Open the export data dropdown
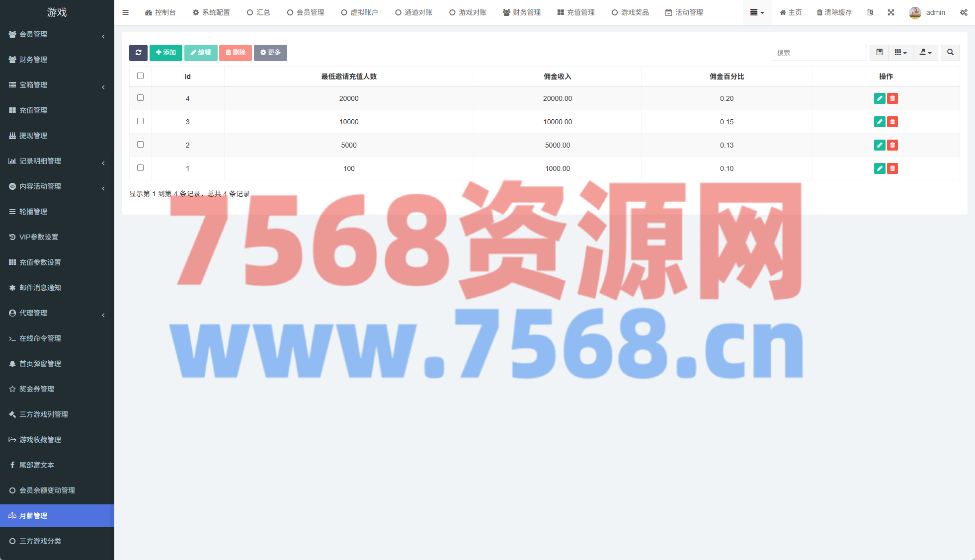 [925, 53]
